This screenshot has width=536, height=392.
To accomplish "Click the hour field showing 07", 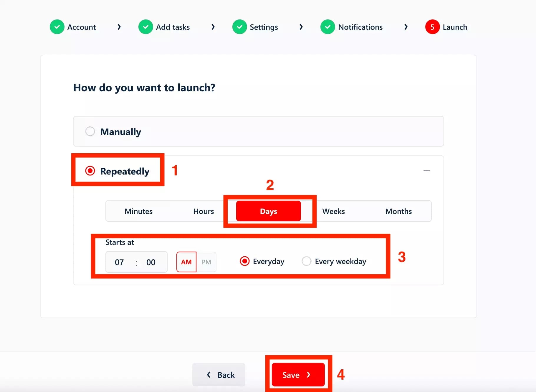I will (x=119, y=262).
